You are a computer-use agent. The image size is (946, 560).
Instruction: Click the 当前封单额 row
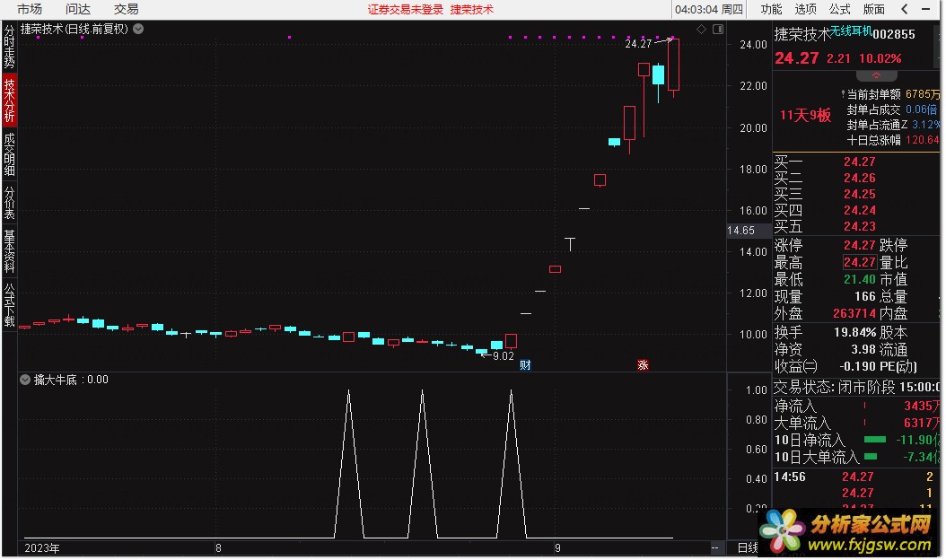point(890,94)
